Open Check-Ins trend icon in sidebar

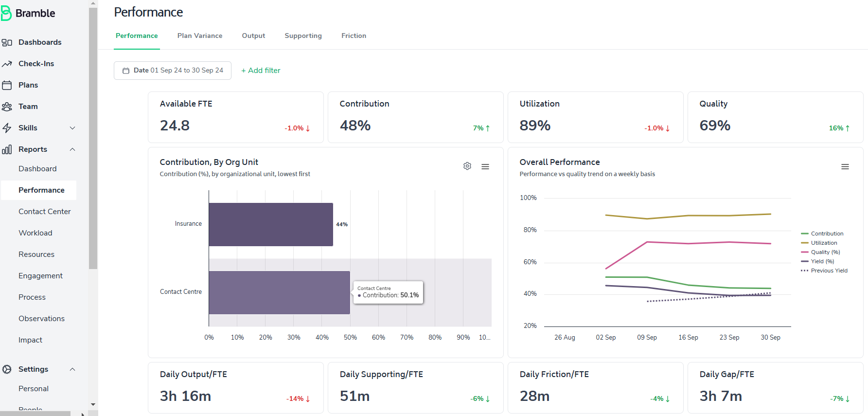coord(7,64)
